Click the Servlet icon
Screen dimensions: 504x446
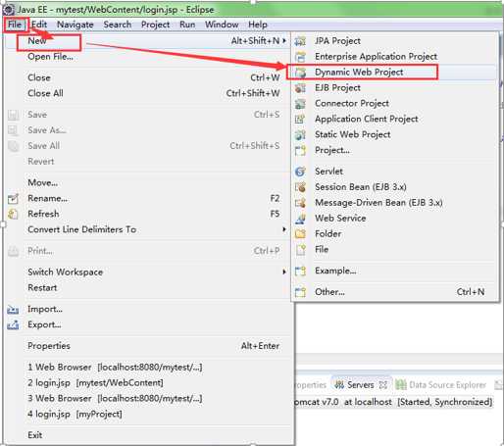(300, 172)
